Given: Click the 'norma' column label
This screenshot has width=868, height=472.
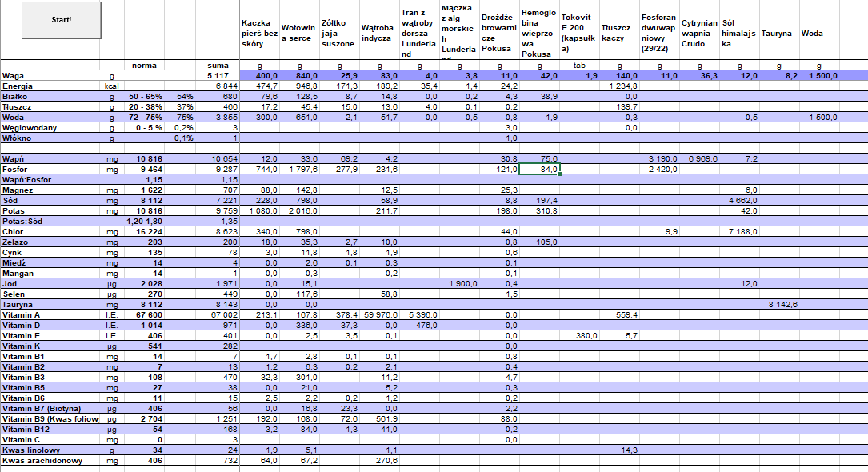Looking at the screenshot, I should tap(145, 66).
